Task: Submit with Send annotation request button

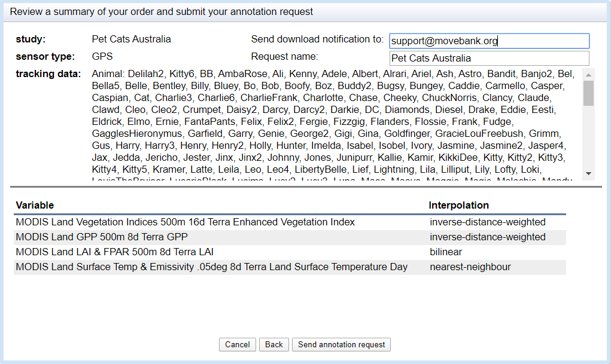Action: tap(341, 344)
